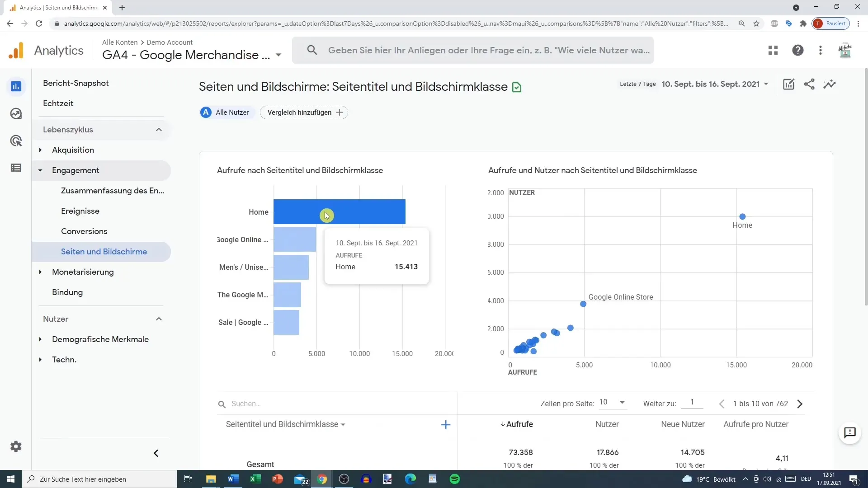Click the Alle Konten breadcrumb link
Screen dimensions: 868x488
coord(120,42)
